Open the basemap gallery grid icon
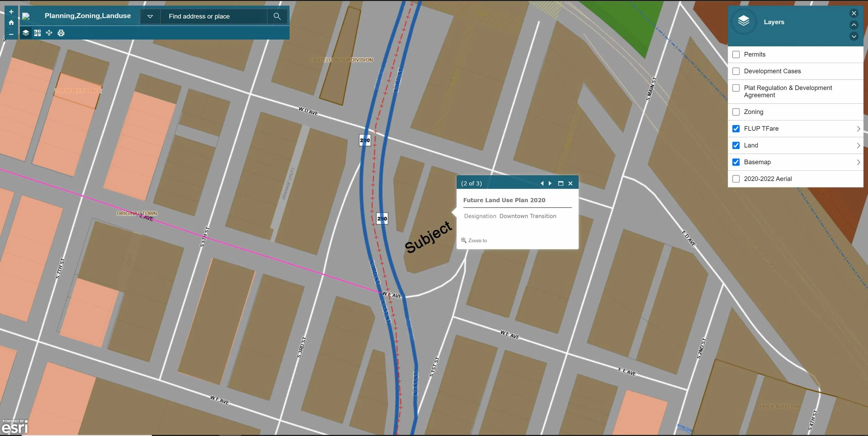The height and width of the screenshot is (436, 868). click(37, 33)
